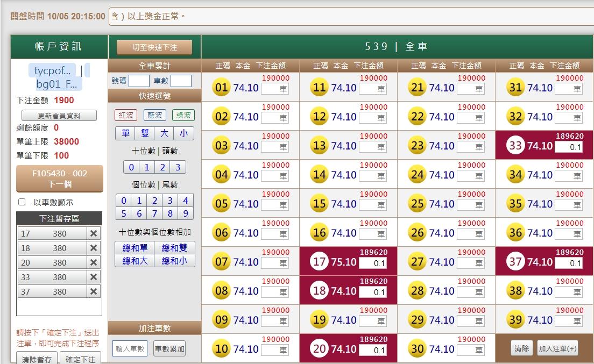Select yellow ball number 07
The image size is (594, 364).
(x=221, y=261)
